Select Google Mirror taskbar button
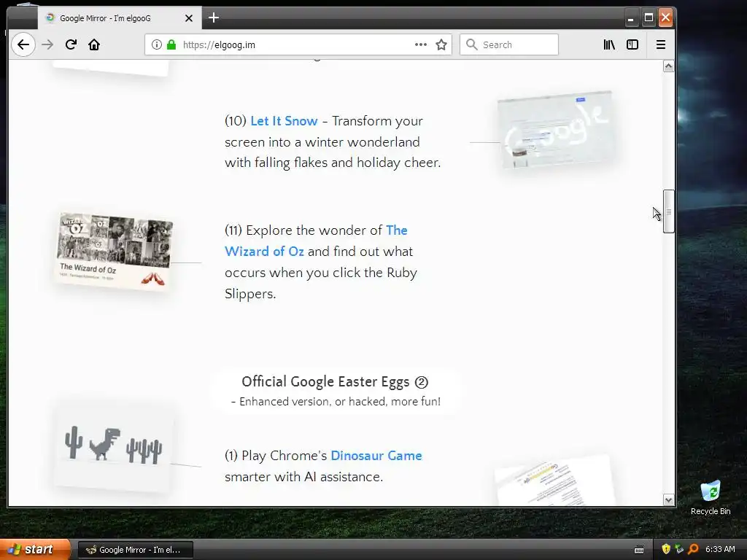Screen dimensions: 747x560 [135, 550]
